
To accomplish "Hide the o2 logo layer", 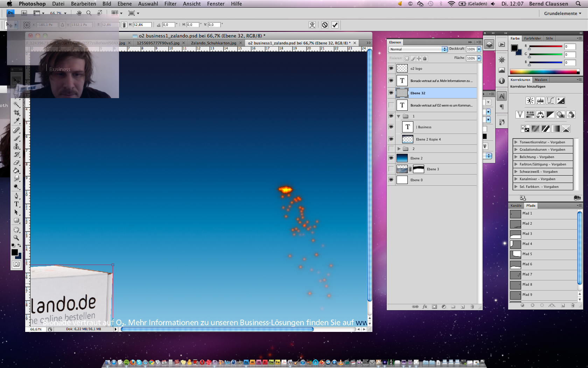I will click(391, 68).
